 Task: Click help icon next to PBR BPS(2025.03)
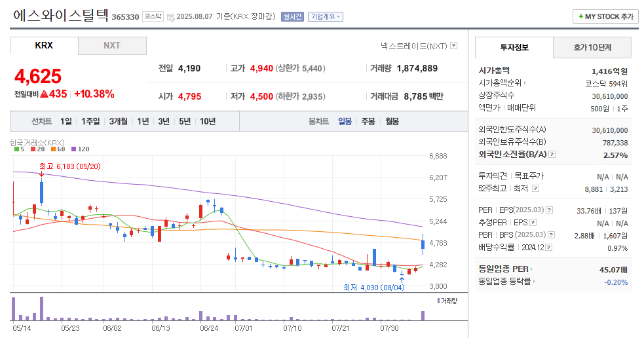tap(552, 235)
